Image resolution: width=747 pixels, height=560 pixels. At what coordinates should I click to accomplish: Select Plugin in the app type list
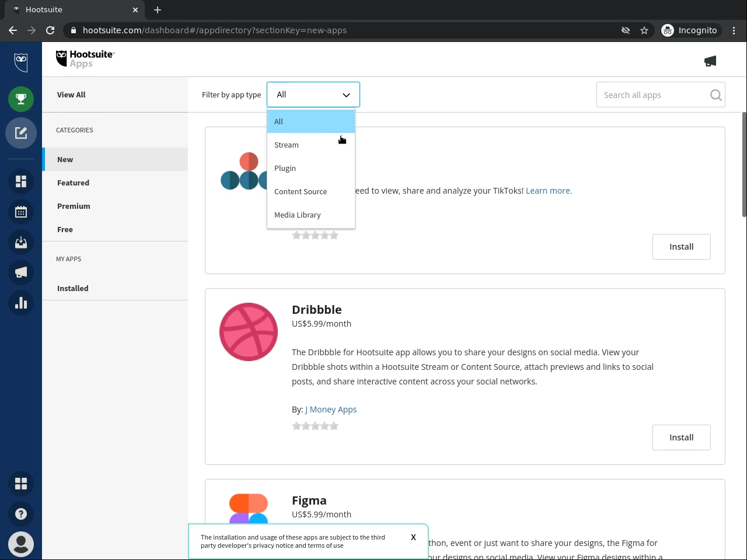click(x=311, y=168)
